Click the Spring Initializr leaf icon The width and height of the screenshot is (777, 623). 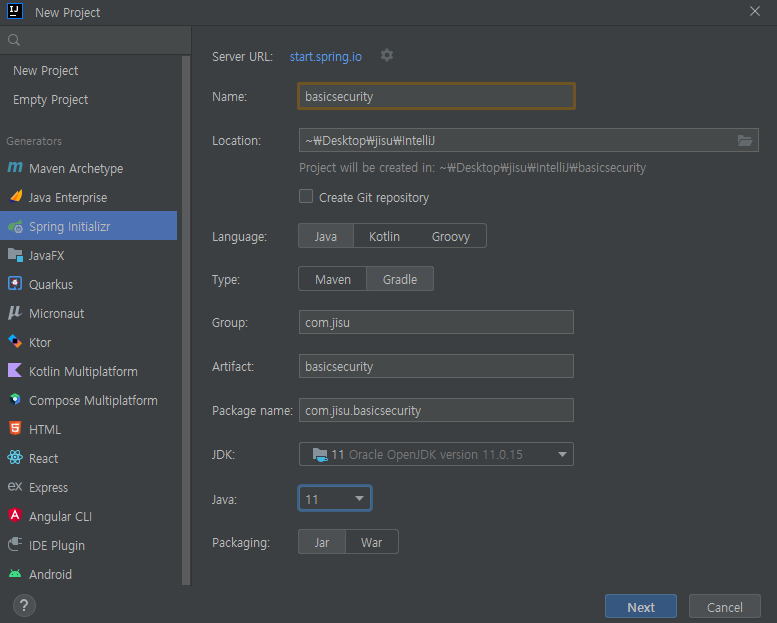(x=15, y=226)
